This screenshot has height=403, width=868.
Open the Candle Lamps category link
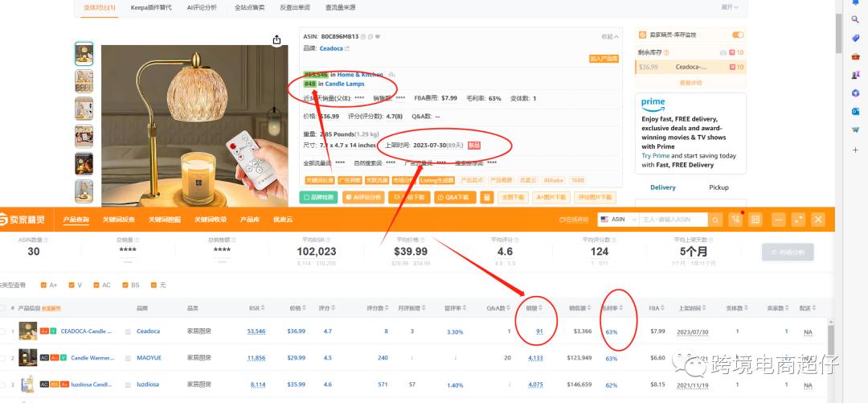[344, 84]
